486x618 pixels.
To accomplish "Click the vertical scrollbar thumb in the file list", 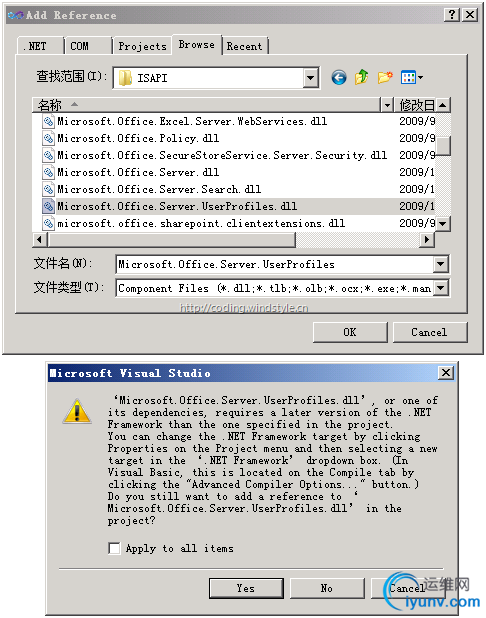I will (x=443, y=146).
